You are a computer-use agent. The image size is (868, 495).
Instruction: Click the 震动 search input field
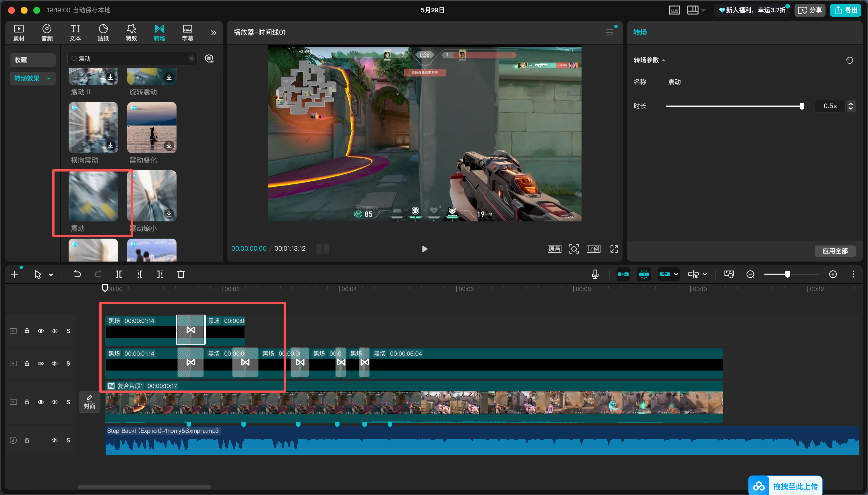pyautogui.click(x=132, y=59)
